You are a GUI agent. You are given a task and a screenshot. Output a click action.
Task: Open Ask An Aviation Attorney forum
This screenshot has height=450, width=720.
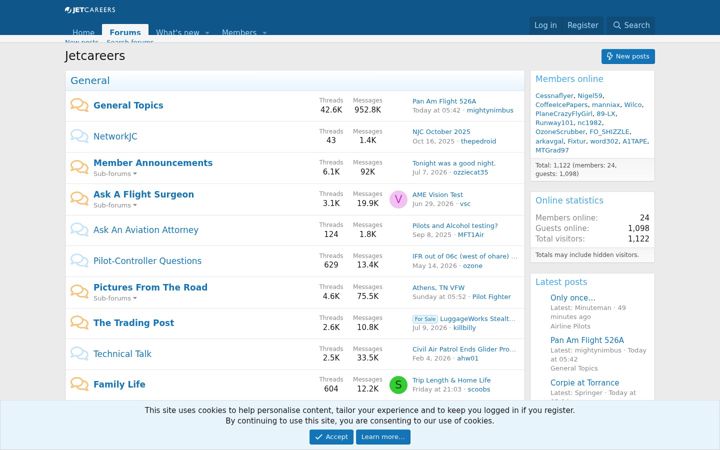146,230
